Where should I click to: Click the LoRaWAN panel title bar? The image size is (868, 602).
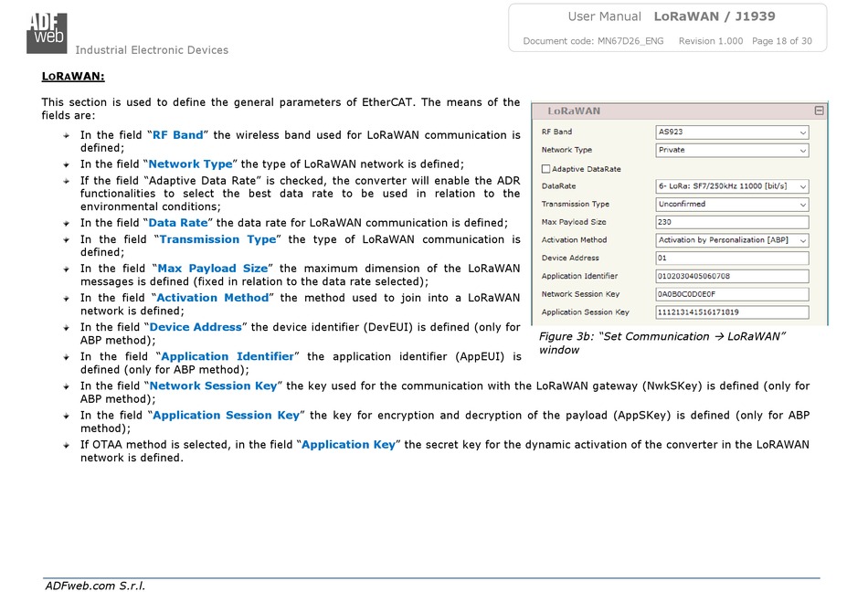pyautogui.click(x=676, y=111)
